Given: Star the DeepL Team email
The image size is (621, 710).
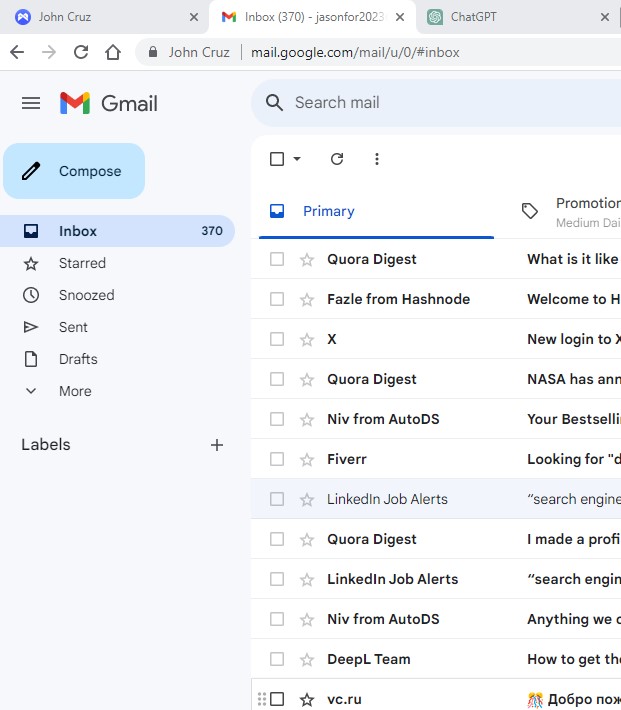Looking at the screenshot, I should tap(307, 660).
